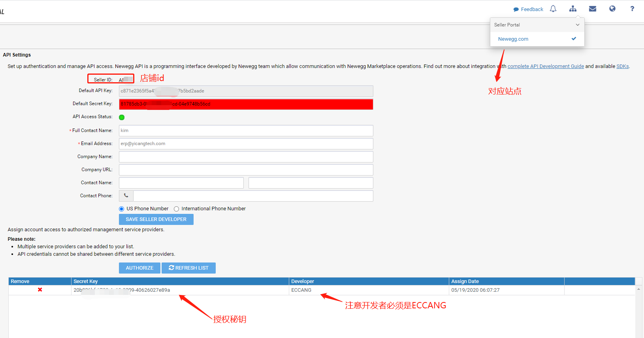The height and width of the screenshot is (338, 644).
Task: Click the secret key cell ending 40626027e89a
Action: tap(180, 290)
